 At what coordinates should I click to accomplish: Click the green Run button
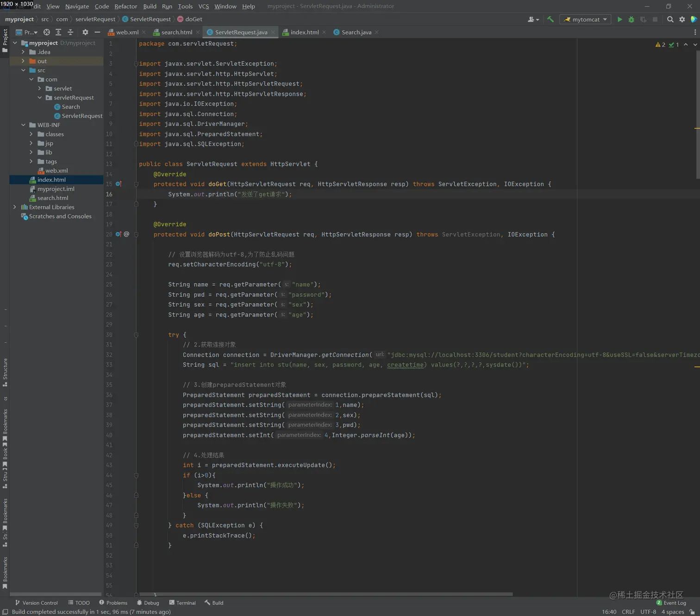click(619, 19)
